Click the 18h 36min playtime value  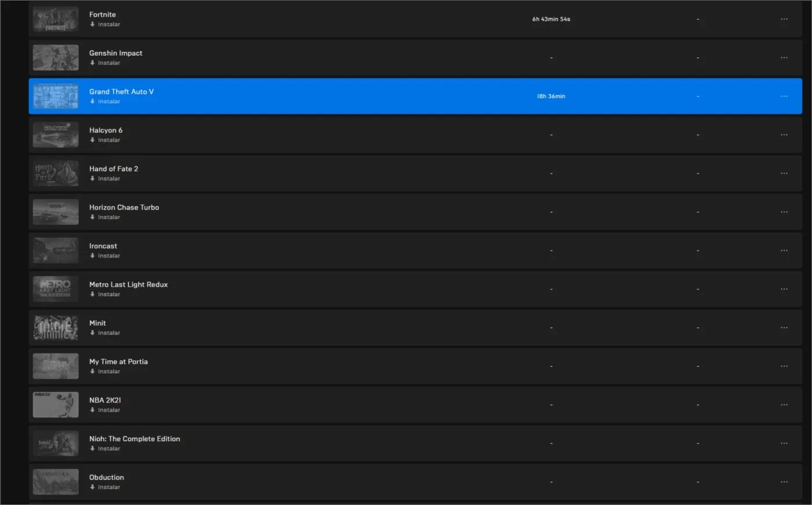coord(551,96)
